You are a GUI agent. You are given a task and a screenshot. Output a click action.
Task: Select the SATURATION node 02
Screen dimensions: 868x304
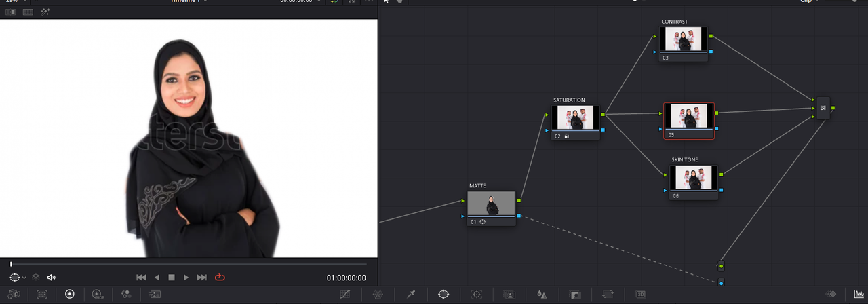tap(576, 122)
